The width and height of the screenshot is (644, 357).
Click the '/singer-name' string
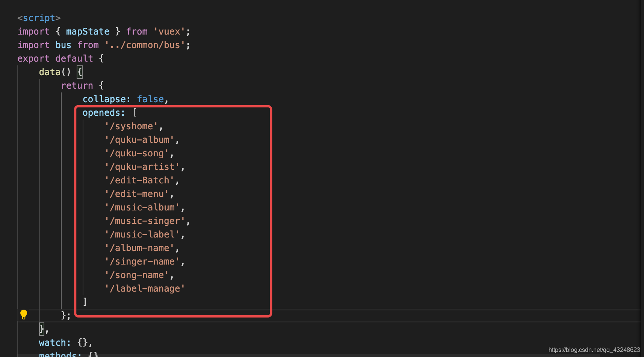pos(142,262)
